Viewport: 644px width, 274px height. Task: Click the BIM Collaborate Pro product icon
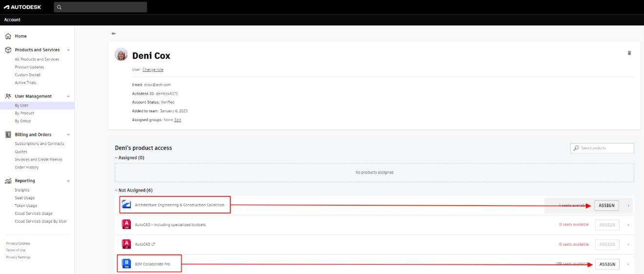[126, 264]
